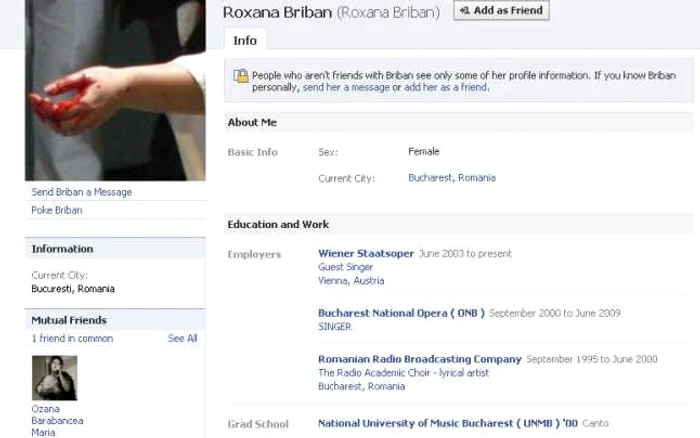
Task: Open Ozana Barabancea Maria's profile name link
Action: click(x=57, y=421)
